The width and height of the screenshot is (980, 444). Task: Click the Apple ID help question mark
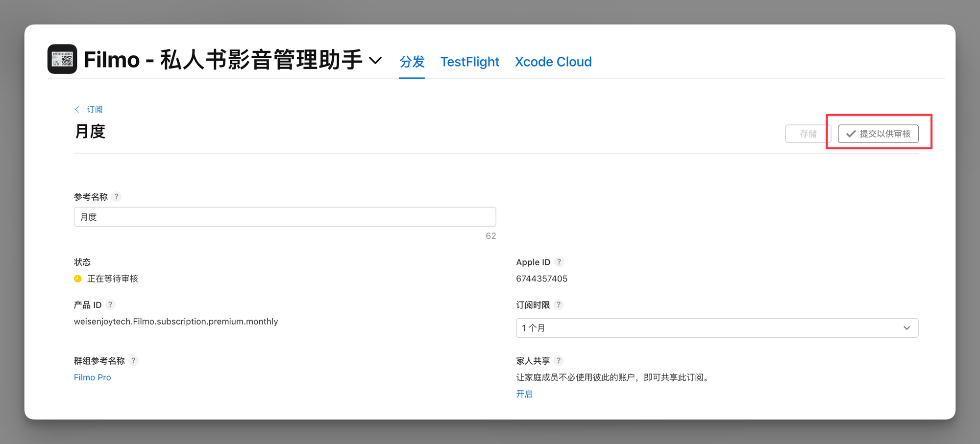tap(559, 262)
